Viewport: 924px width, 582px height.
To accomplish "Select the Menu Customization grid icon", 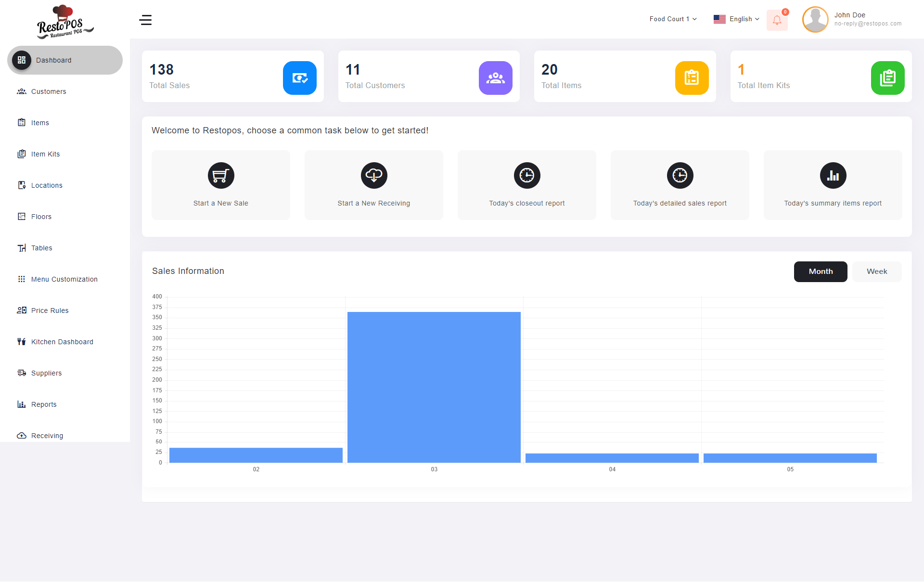I will 21,279.
